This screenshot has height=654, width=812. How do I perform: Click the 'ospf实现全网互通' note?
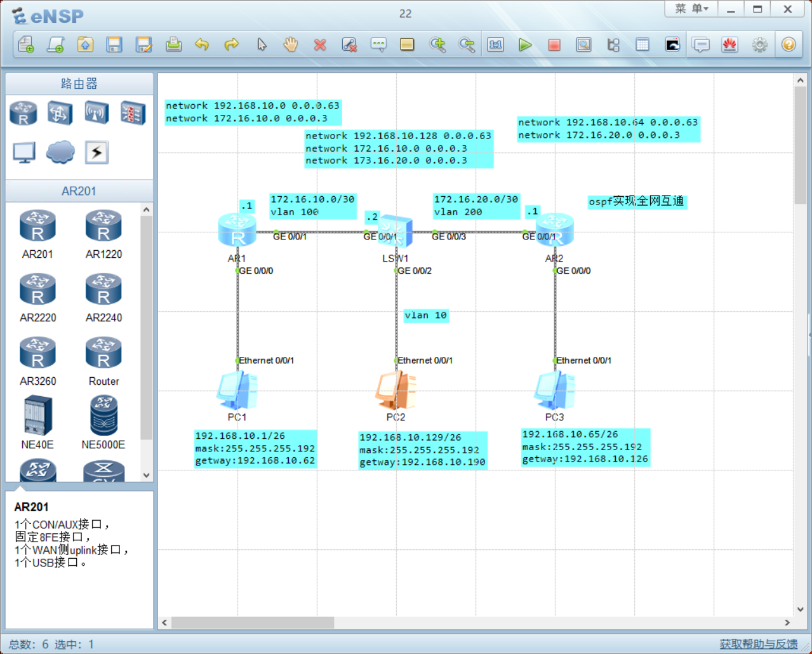point(637,201)
